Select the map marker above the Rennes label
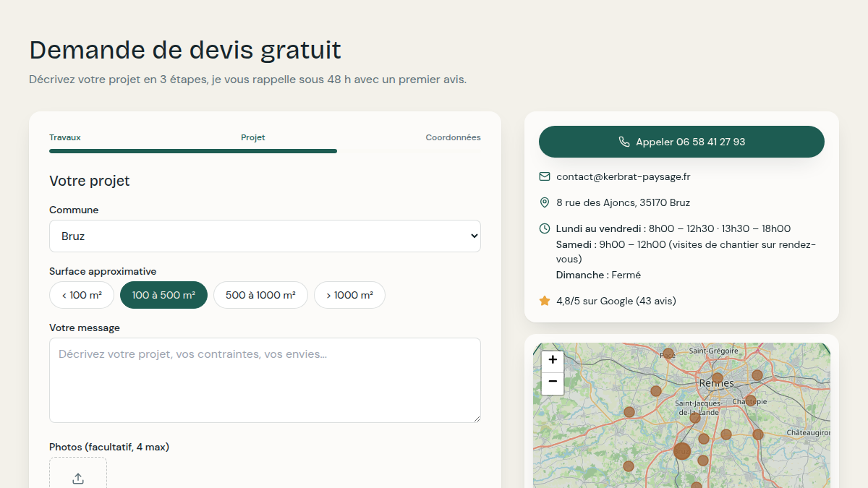868x488 pixels. pos(717,377)
